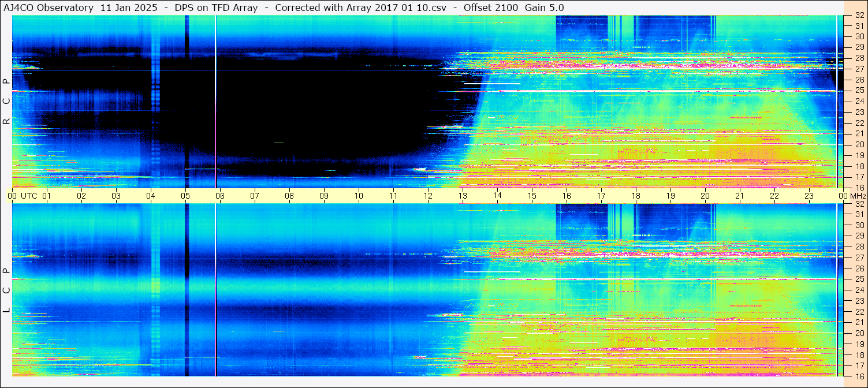Click the vertical 'RCP' label of upper spectrogram
This screenshot has height=388, width=868.
[x=7, y=102]
